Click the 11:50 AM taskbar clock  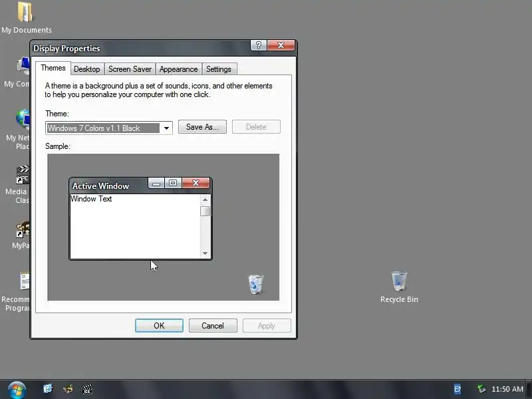(x=507, y=389)
